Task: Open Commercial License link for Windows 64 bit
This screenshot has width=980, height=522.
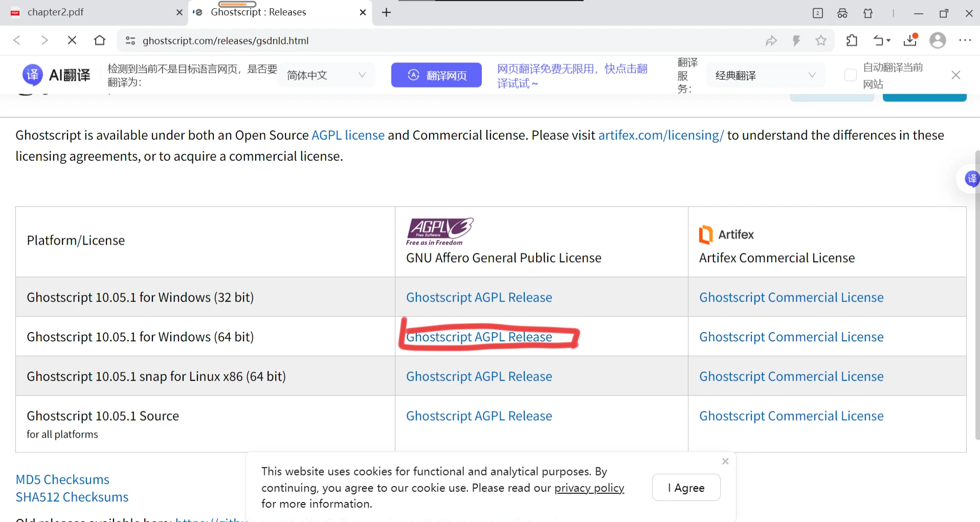Action: 791,337
